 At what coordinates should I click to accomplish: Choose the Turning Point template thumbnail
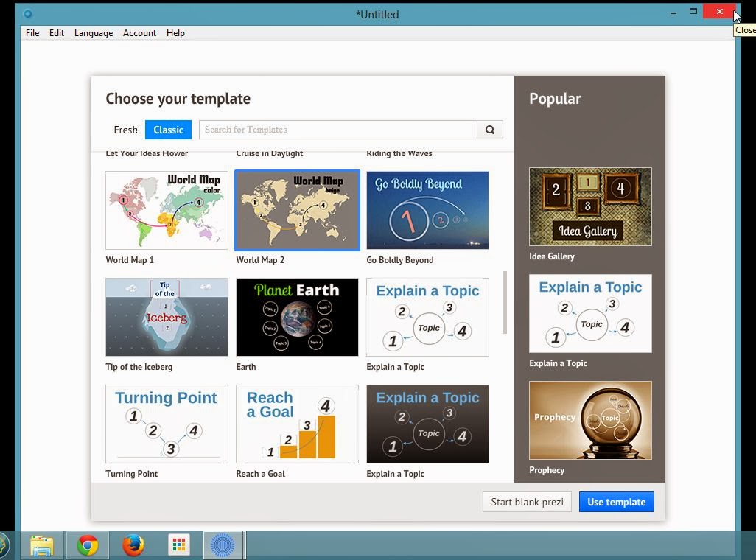(x=167, y=424)
